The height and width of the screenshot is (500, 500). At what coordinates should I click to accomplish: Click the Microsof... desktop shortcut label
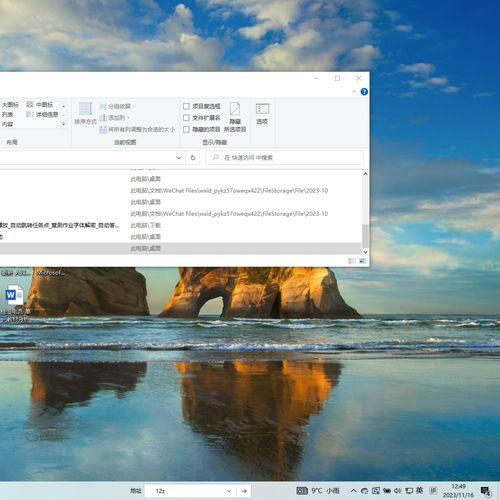tap(50, 273)
